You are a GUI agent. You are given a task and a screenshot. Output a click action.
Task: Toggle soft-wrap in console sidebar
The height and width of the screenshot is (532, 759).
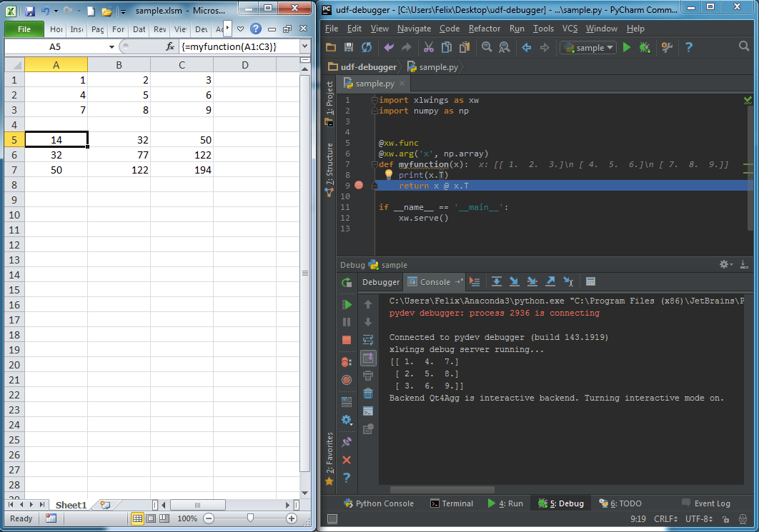pos(368,340)
